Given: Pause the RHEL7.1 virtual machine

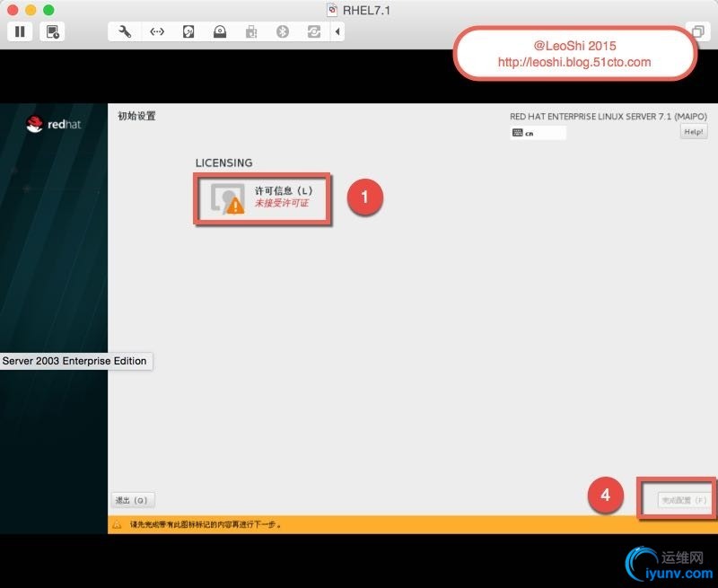Looking at the screenshot, I should (x=20, y=31).
